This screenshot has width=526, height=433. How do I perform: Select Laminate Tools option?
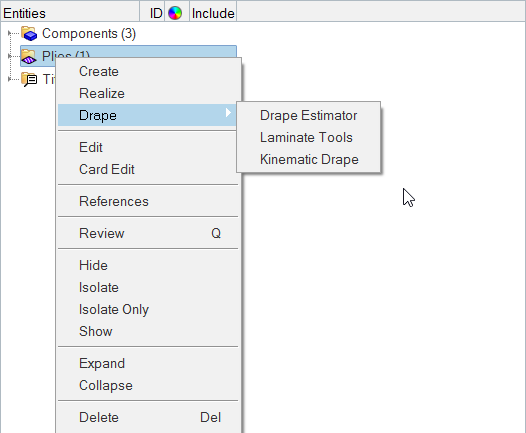click(x=308, y=138)
